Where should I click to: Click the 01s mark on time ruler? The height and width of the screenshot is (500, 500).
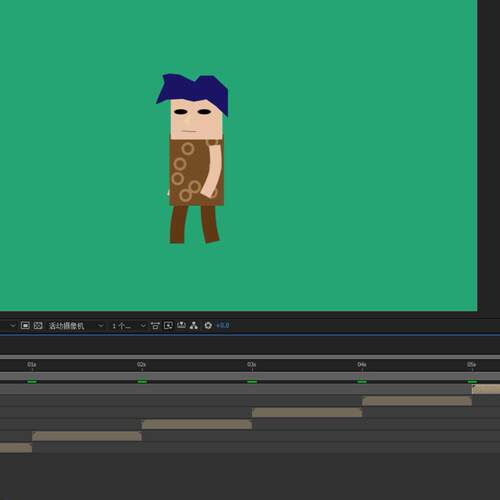tap(32, 365)
